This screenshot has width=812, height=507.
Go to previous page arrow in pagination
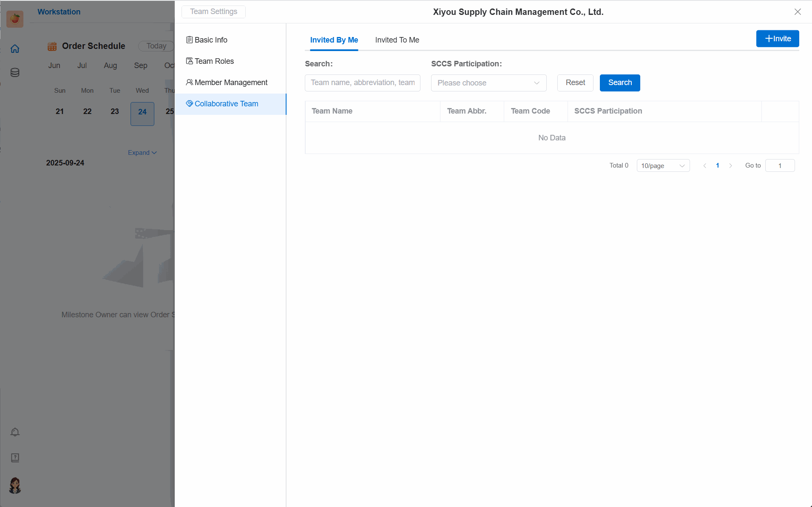(705, 166)
